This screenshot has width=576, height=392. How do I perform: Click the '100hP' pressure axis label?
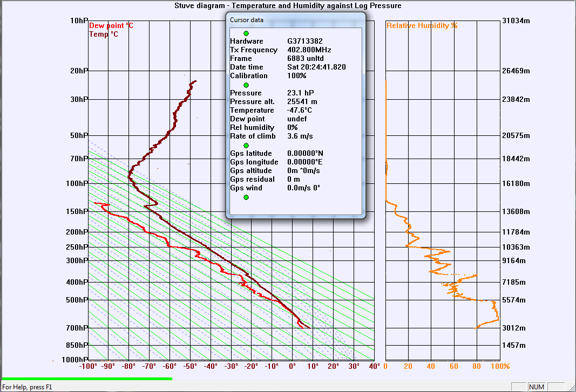click(78, 183)
